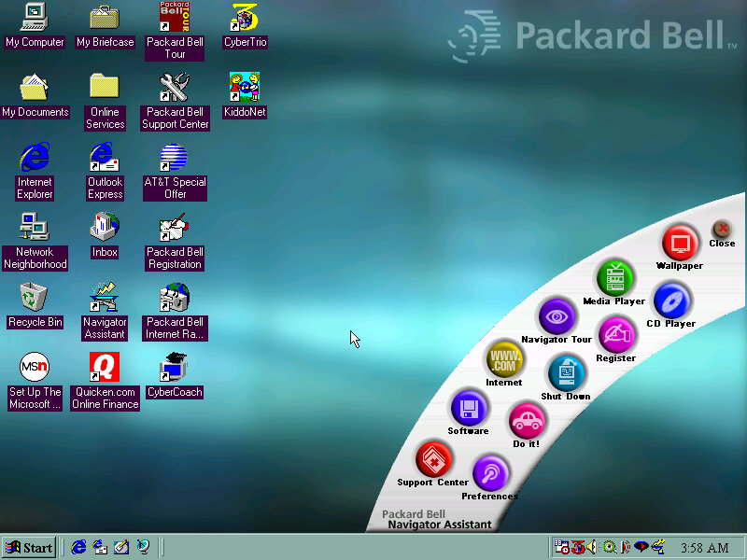Open CD Player in Navigator Assistant
This screenshot has width=747, height=560.
[x=671, y=301]
